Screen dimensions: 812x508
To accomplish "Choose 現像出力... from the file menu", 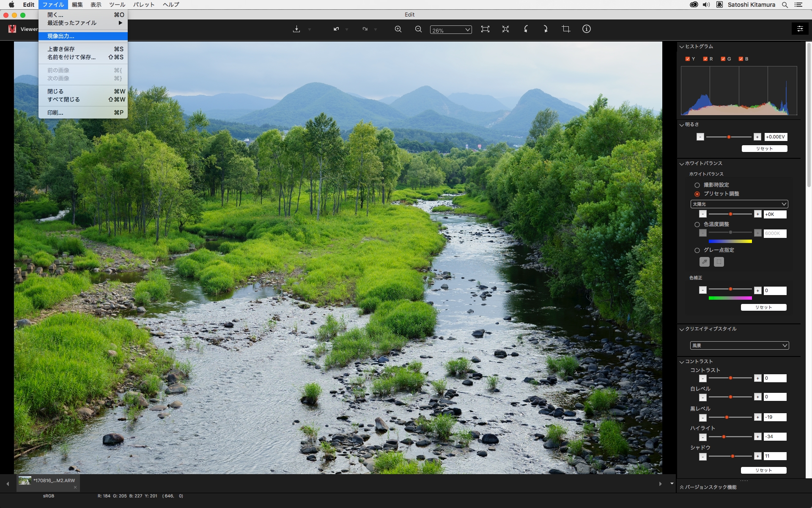I will tap(61, 36).
